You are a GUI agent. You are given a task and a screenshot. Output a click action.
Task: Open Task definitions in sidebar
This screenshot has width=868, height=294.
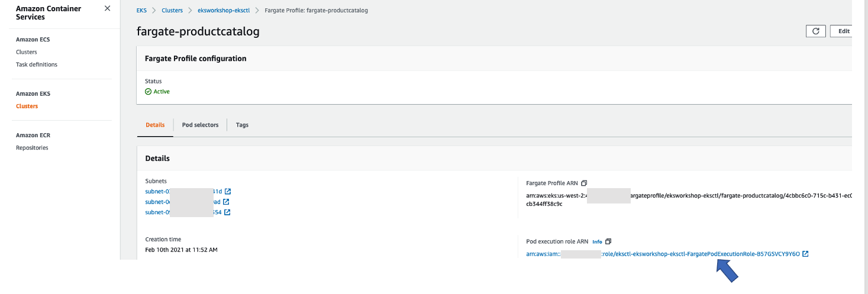tap(37, 64)
